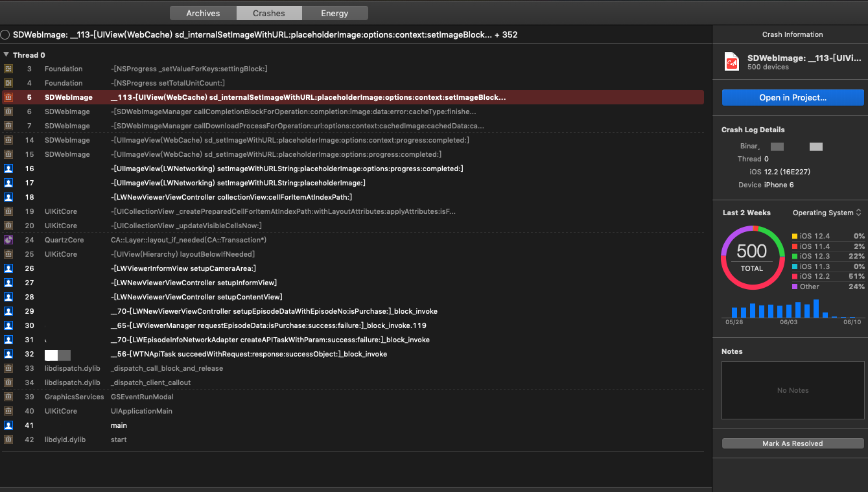Click the libdispatch.dylib icon on frame 33
868x492 pixels.
(8, 368)
